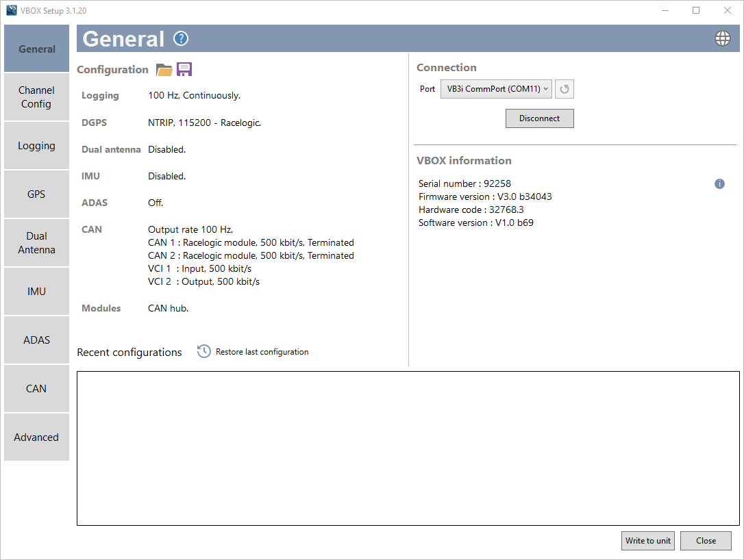Screen dimensions: 744x560
Task: Click Restore last configuration link
Action: (x=262, y=352)
